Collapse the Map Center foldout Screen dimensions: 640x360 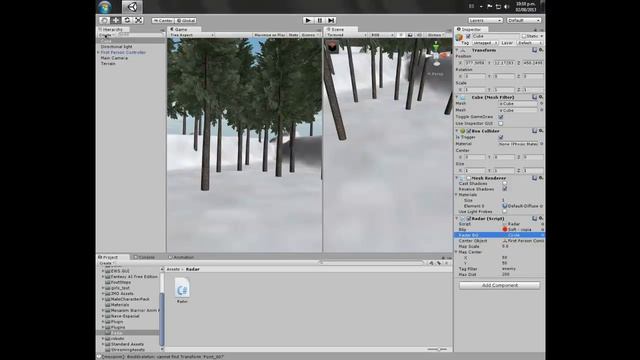[457, 252]
